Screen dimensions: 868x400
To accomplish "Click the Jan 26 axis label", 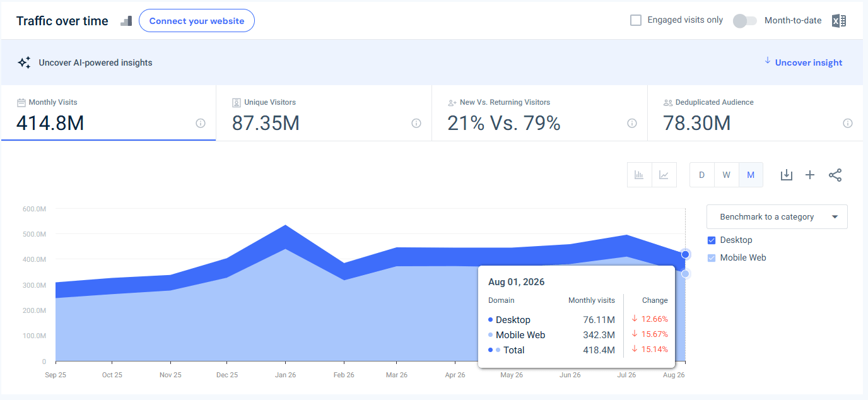I will 285,375.
